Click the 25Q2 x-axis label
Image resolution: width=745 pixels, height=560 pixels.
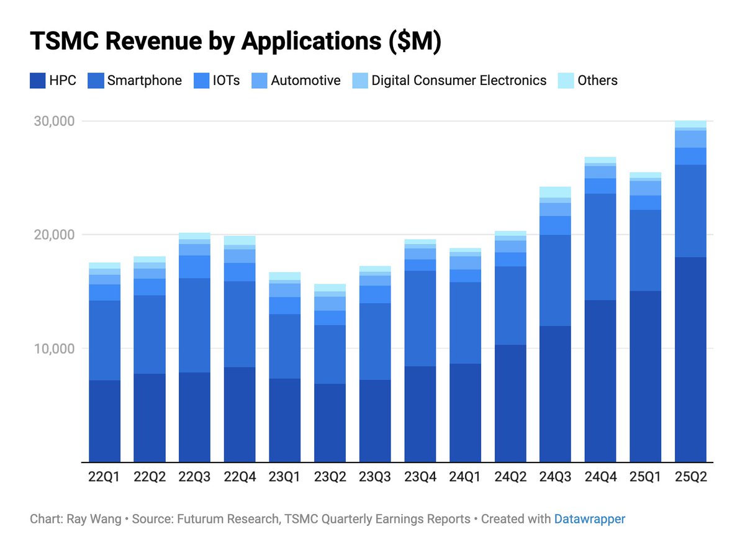(690, 477)
